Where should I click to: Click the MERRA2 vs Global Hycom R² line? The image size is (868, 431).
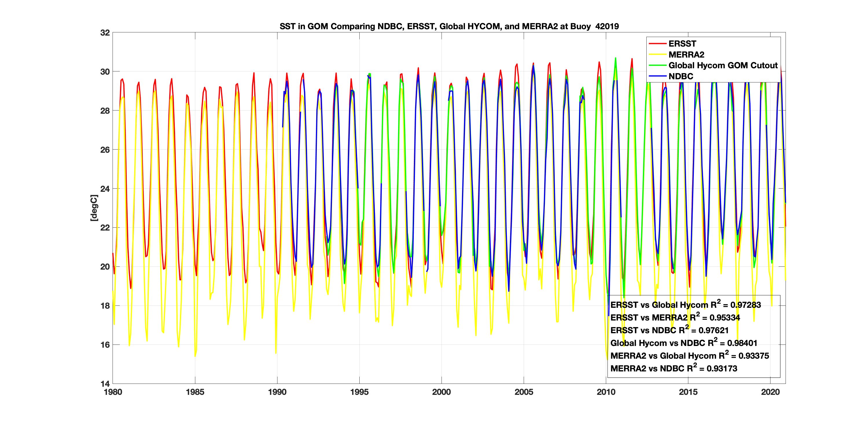(689, 356)
